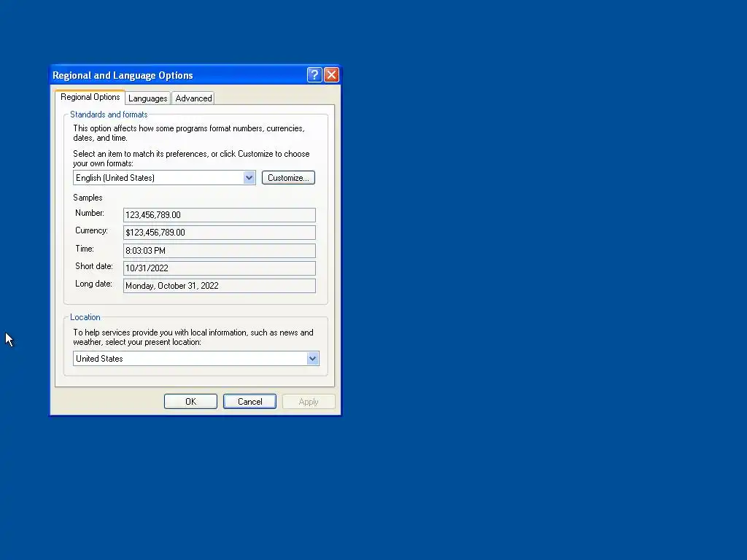Click the Number: label
The width and height of the screenshot is (747, 560).
pos(90,213)
